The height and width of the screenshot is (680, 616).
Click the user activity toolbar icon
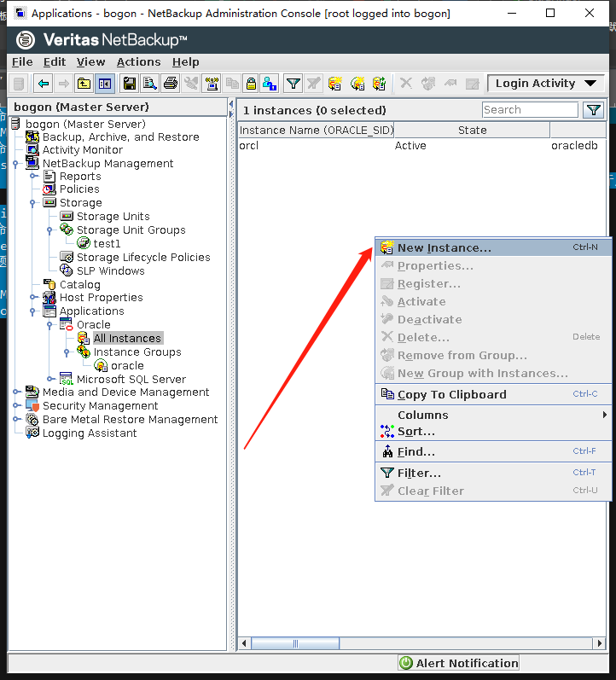[270, 84]
